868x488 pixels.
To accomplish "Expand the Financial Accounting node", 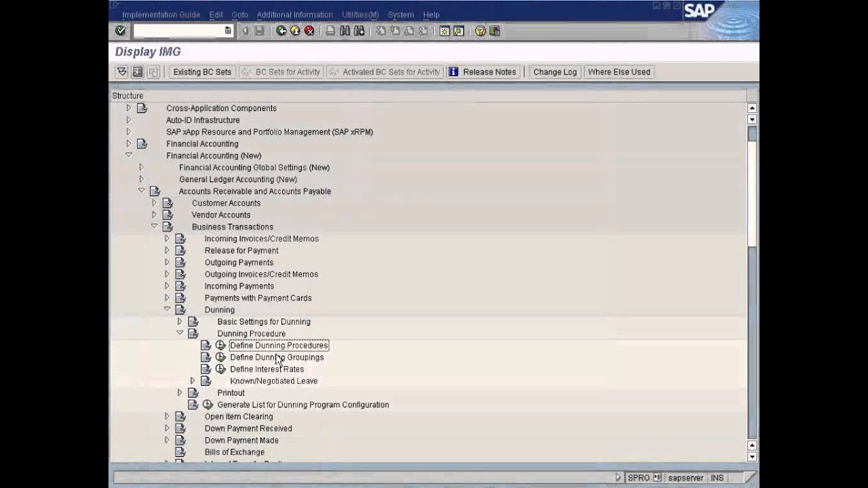I will [128, 144].
